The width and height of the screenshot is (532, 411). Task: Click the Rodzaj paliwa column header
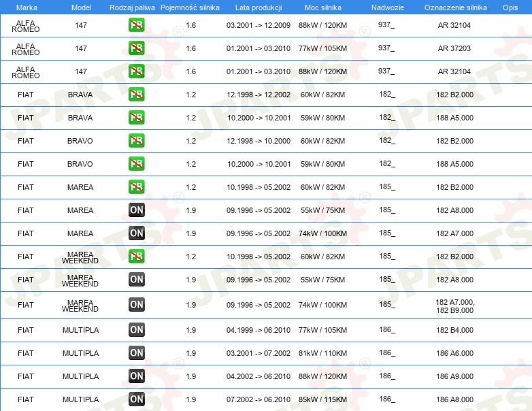point(132,7)
